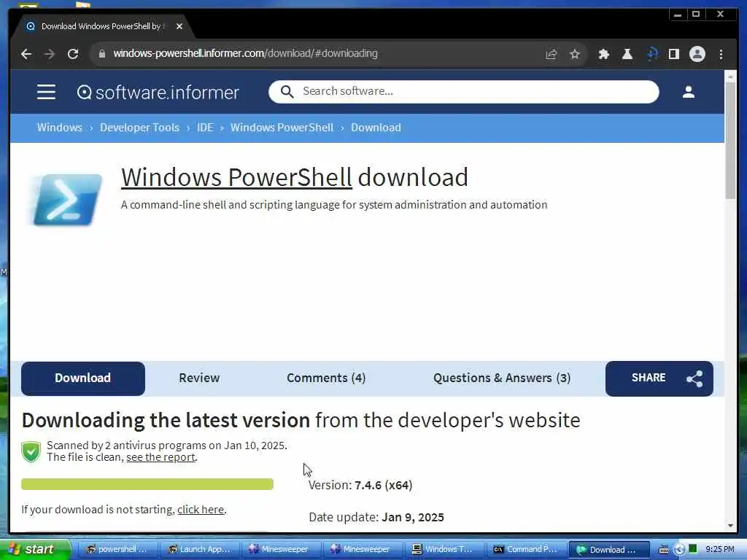Image resolution: width=747 pixels, height=560 pixels.
Task: Select the Download page tab
Action: 83,378
